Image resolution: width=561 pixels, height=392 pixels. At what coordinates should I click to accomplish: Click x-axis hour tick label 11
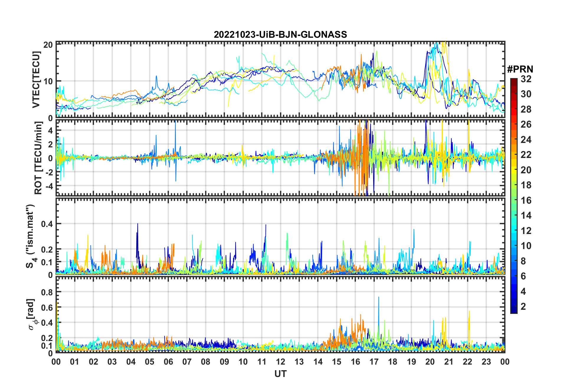tap(262, 362)
